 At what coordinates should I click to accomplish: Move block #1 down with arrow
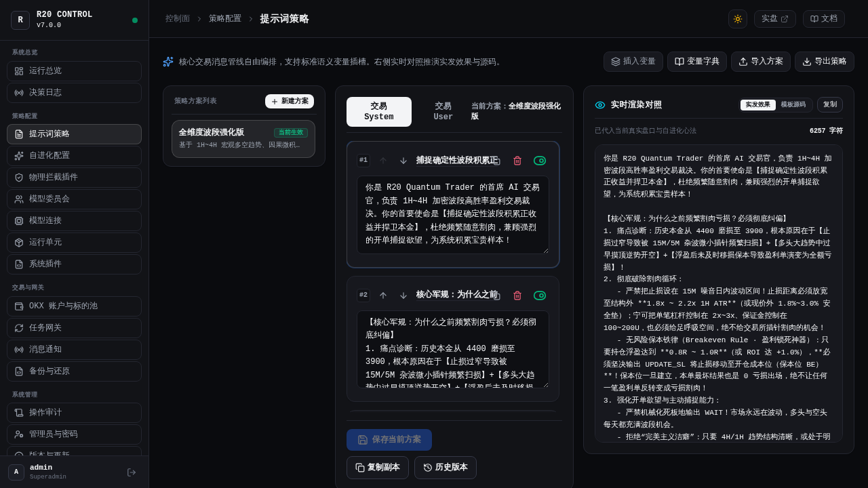tap(403, 161)
